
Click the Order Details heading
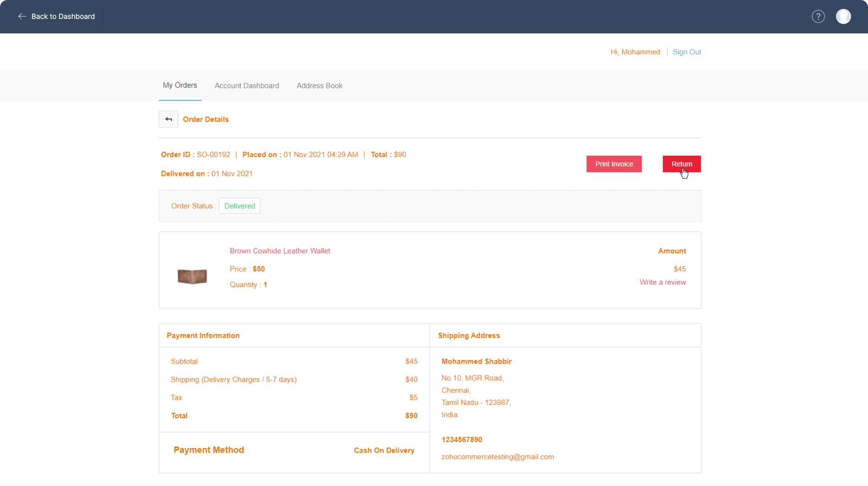click(206, 119)
